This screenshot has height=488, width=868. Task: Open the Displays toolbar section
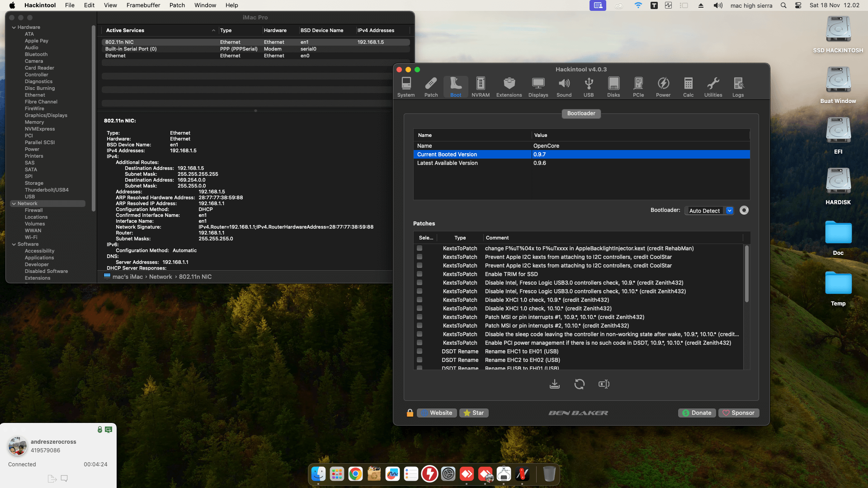click(538, 87)
